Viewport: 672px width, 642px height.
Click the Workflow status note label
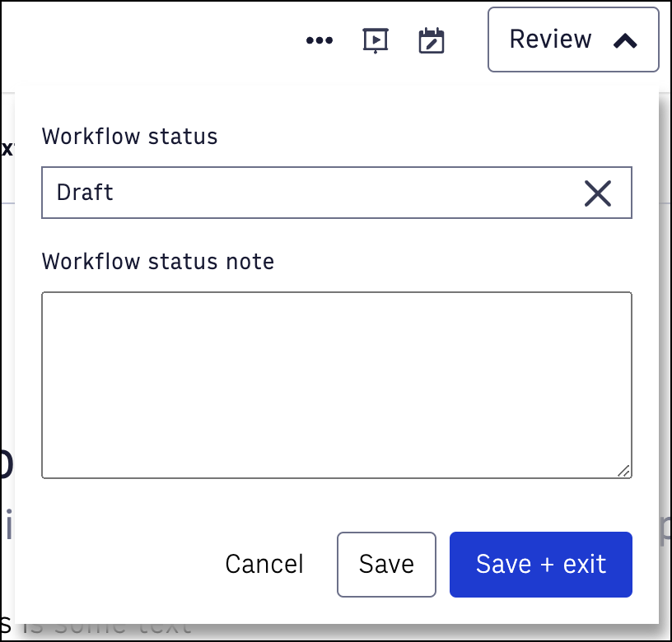(x=158, y=261)
